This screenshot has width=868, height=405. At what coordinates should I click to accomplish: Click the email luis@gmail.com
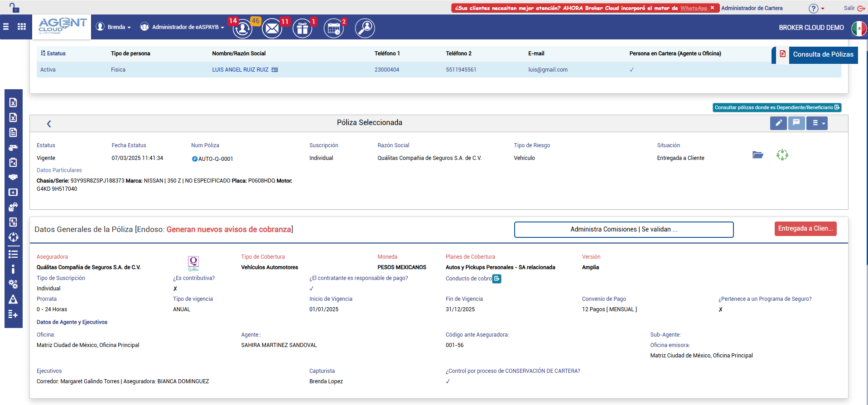click(548, 70)
